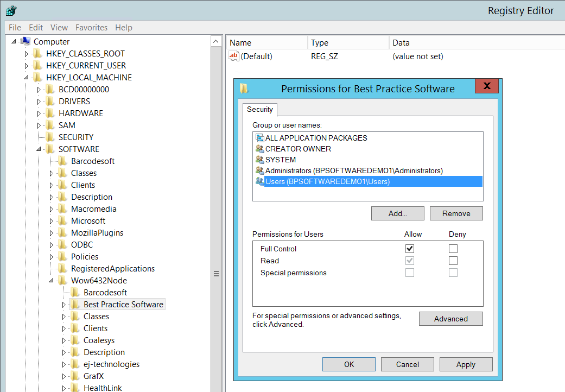565x392 pixels.
Task: Open the View menu
Action: pyautogui.click(x=59, y=27)
